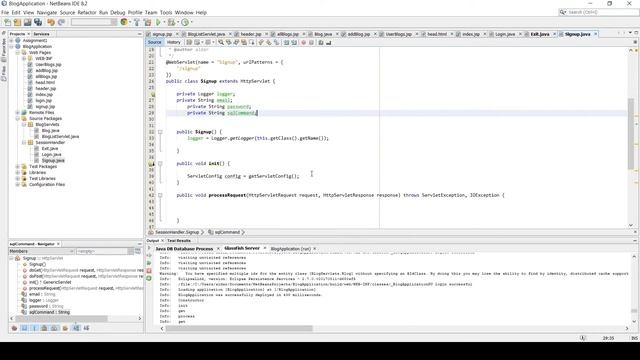Image resolution: width=640 pixels, height=360 pixels.
Task: Click the New Project toolbar icon
Action: [18, 22]
